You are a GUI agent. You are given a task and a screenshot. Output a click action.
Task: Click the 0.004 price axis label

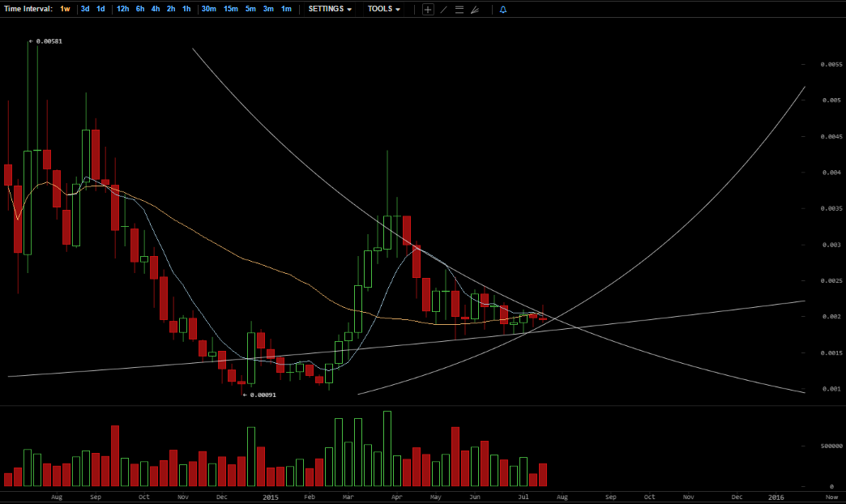pyautogui.click(x=831, y=173)
